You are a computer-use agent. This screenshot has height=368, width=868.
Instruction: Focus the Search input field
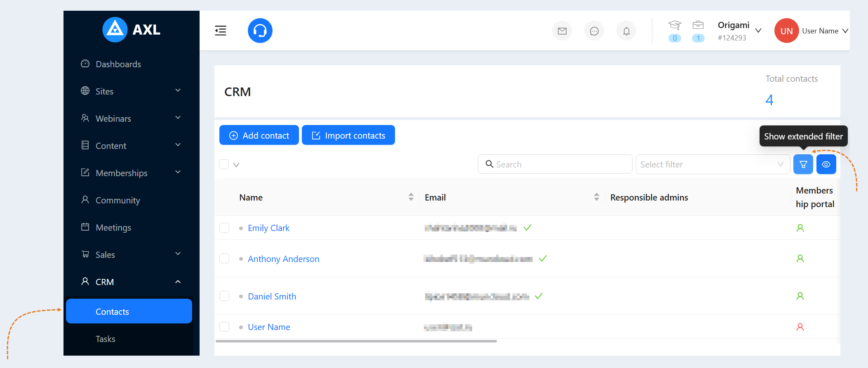555,164
